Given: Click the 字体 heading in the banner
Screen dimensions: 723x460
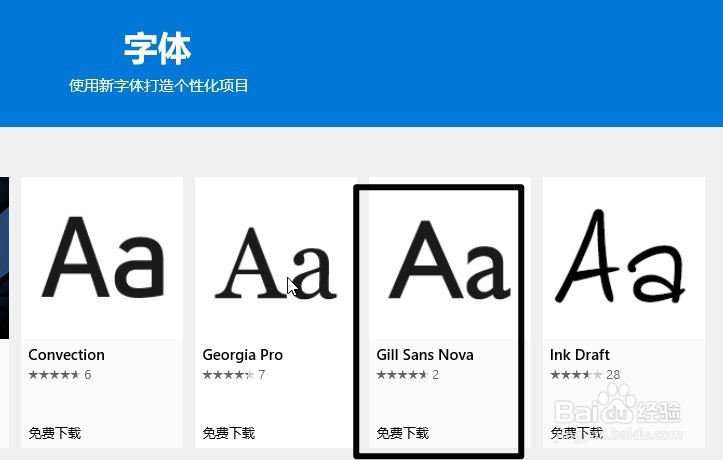Looking at the screenshot, I should pyautogui.click(x=157, y=48).
